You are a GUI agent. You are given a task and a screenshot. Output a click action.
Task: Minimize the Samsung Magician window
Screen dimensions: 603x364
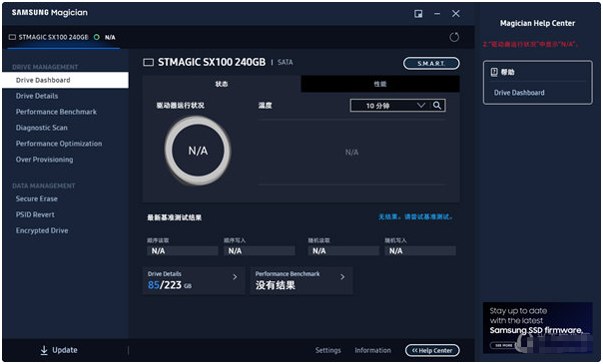point(437,14)
